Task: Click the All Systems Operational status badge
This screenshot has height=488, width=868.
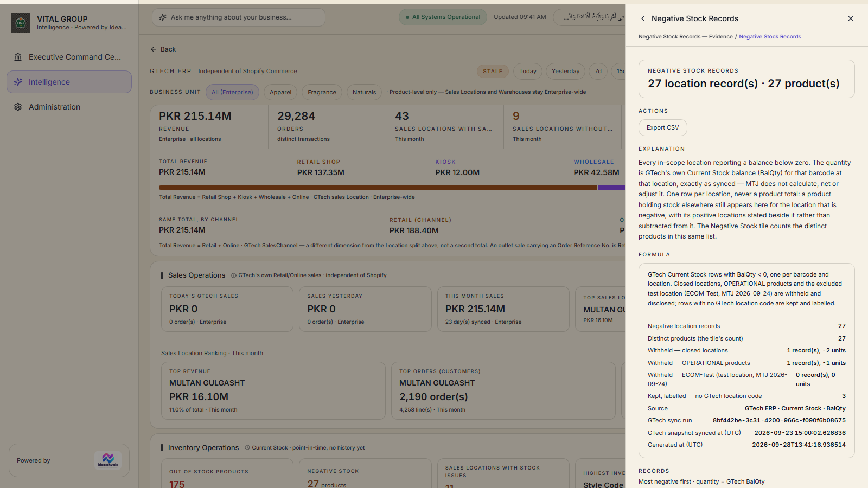Action: tap(443, 17)
